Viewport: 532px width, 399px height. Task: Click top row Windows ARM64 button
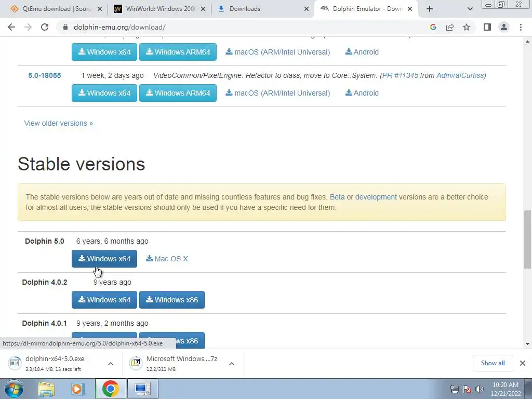pyautogui.click(x=178, y=52)
